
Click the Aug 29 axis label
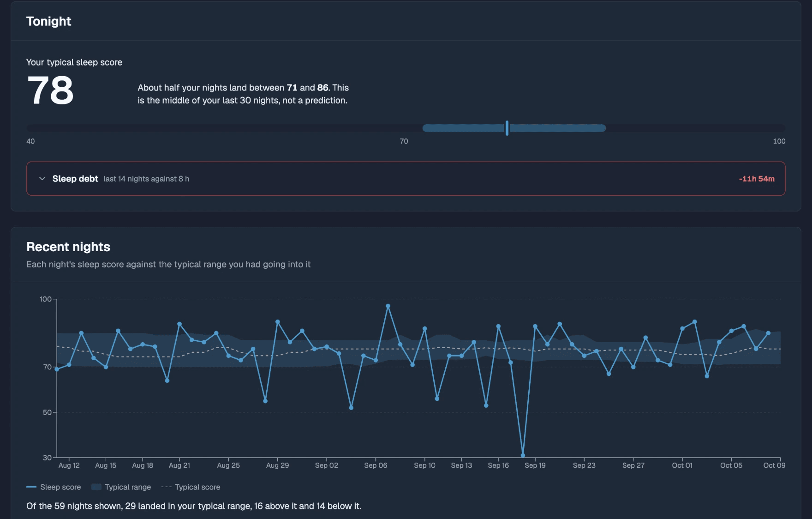[277, 465]
